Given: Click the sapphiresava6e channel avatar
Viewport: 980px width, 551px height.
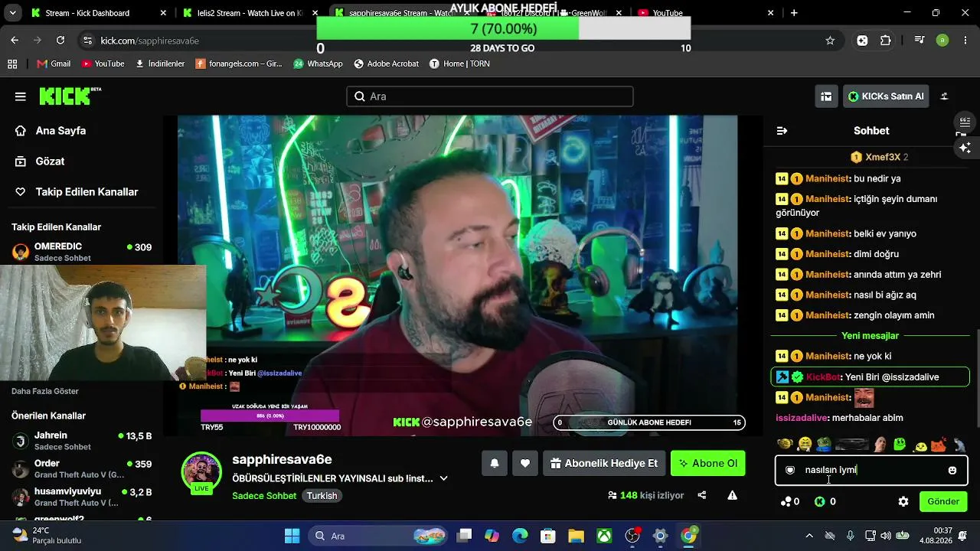Looking at the screenshot, I should (x=201, y=472).
